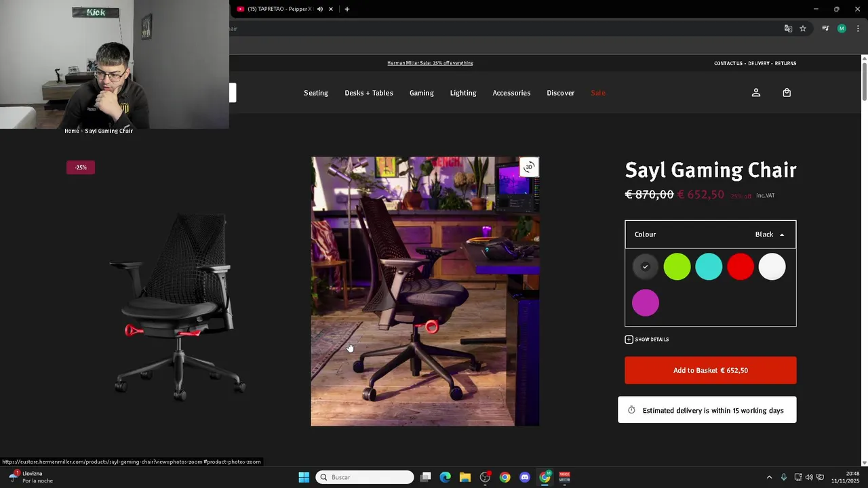
Task: Close the TAPRETAO browser tab
Action: tap(331, 9)
